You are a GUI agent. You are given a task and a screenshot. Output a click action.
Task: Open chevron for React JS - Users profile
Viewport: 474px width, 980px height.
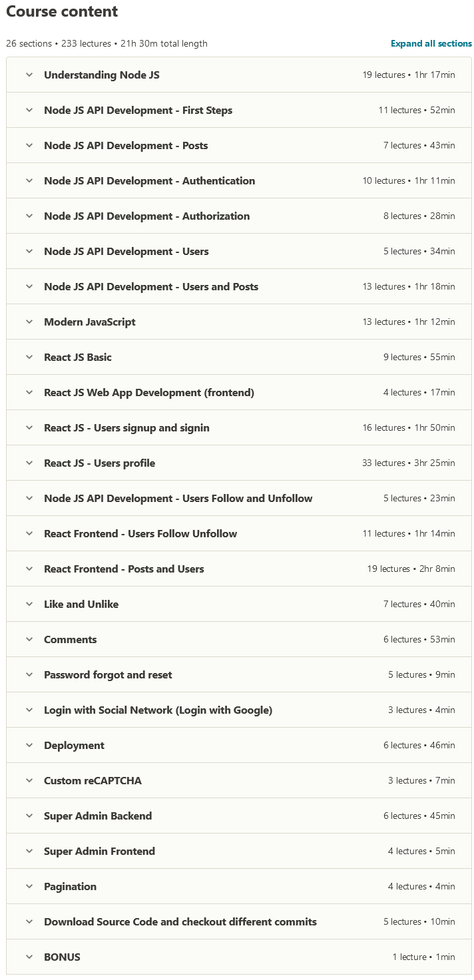coord(29,463)
